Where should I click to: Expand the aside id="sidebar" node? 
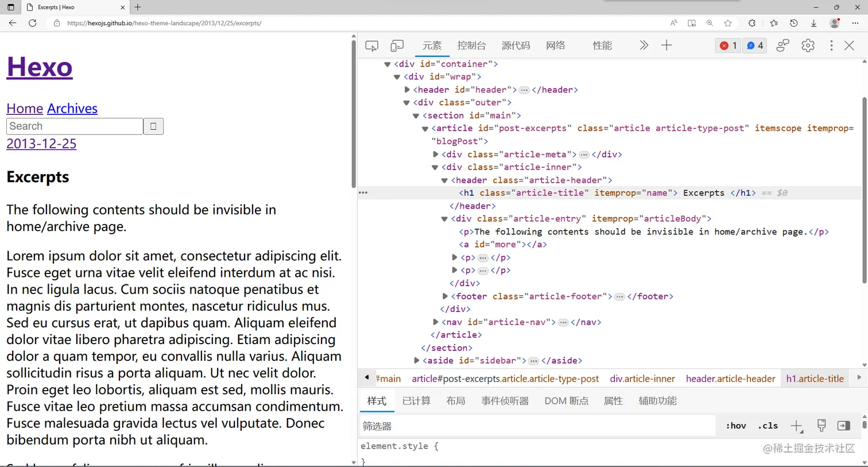(x=416, y=361)
